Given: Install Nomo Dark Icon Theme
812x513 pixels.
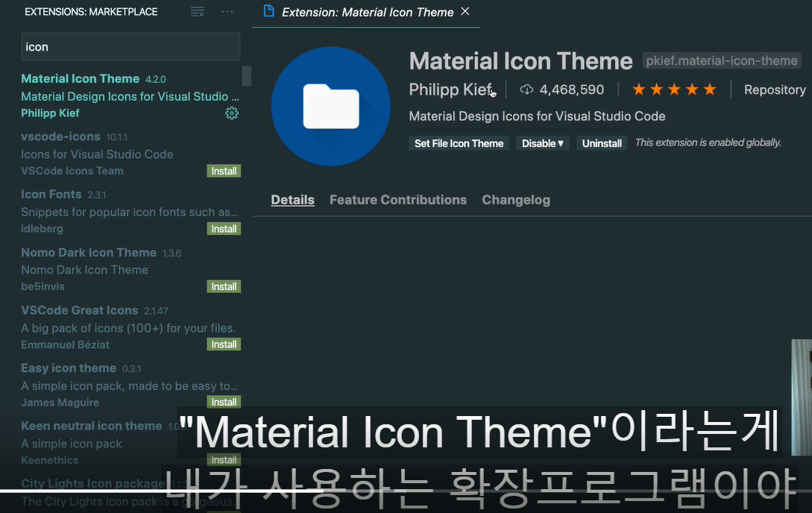Looking at the screenshot, I should point(224,287).
